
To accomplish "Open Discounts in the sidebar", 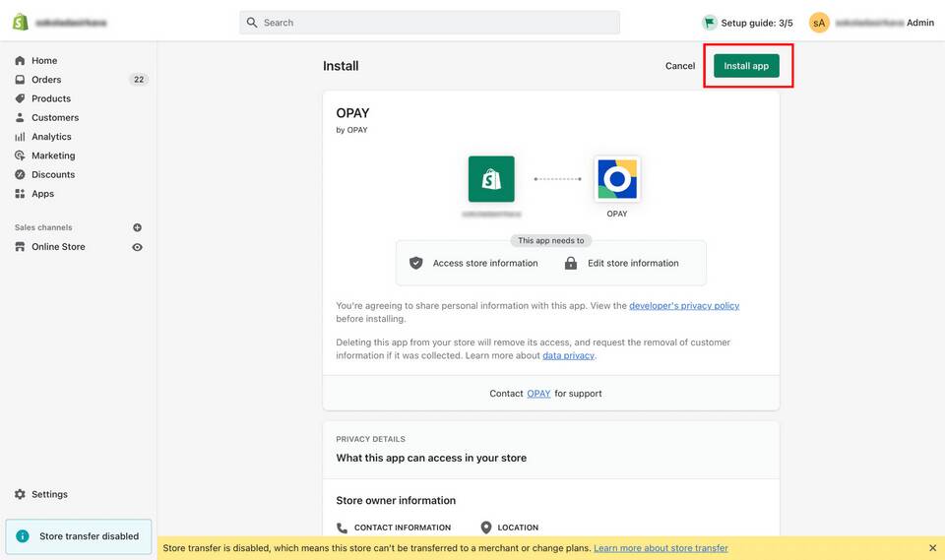I will point(53,174).
